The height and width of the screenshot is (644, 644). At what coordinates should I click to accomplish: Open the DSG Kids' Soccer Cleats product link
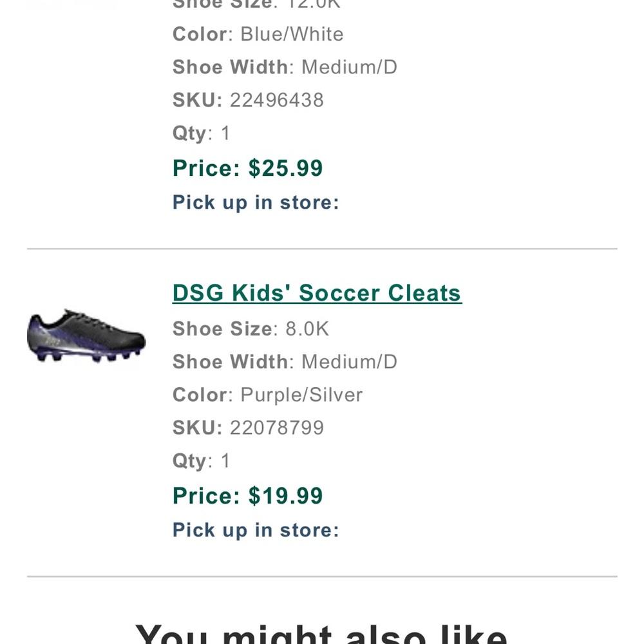[x=316, y=293]
